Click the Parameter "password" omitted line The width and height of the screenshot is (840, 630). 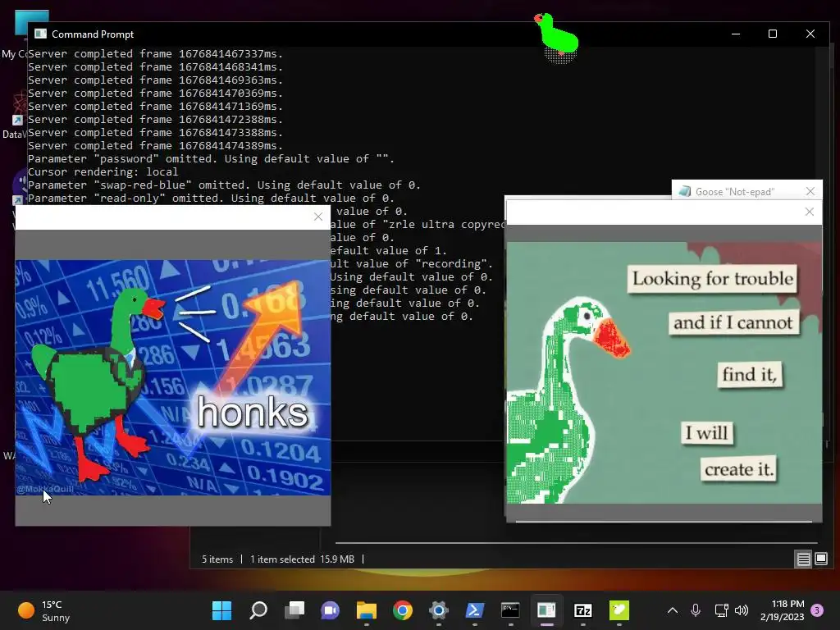coord(211,159)
